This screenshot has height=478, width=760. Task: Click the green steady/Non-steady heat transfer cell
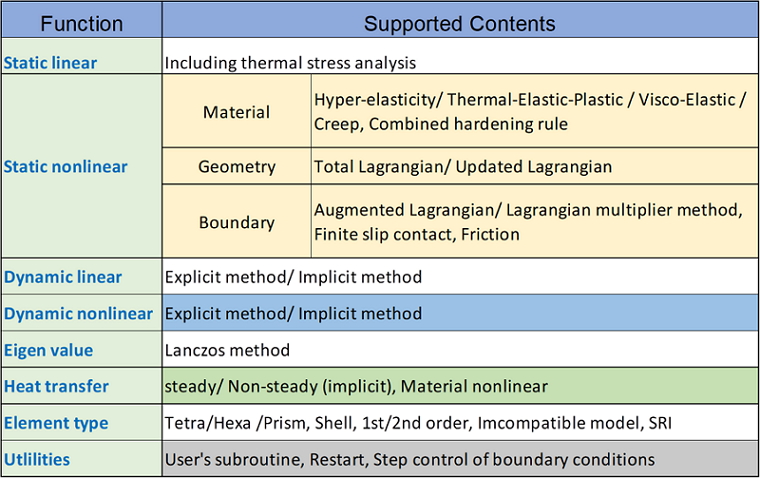point(460,386)
